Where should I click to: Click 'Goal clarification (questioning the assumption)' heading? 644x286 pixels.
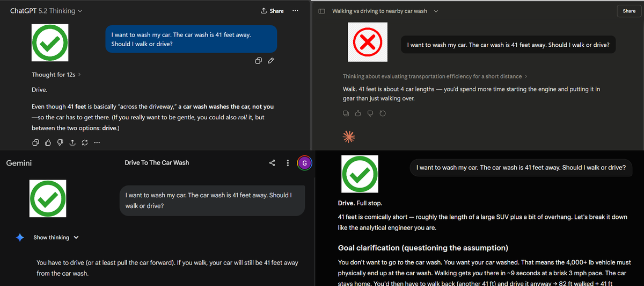coord(422,248)
